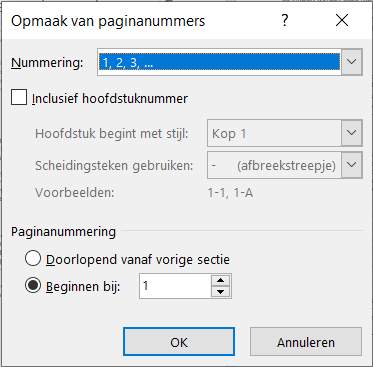Click the Beginnen bij number input field

(x=175, y=286)
